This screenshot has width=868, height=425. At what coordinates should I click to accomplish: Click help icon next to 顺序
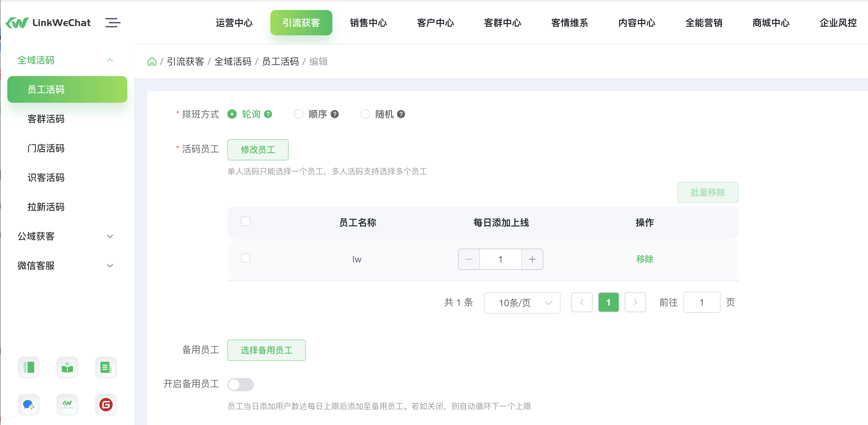click(335, 114)
